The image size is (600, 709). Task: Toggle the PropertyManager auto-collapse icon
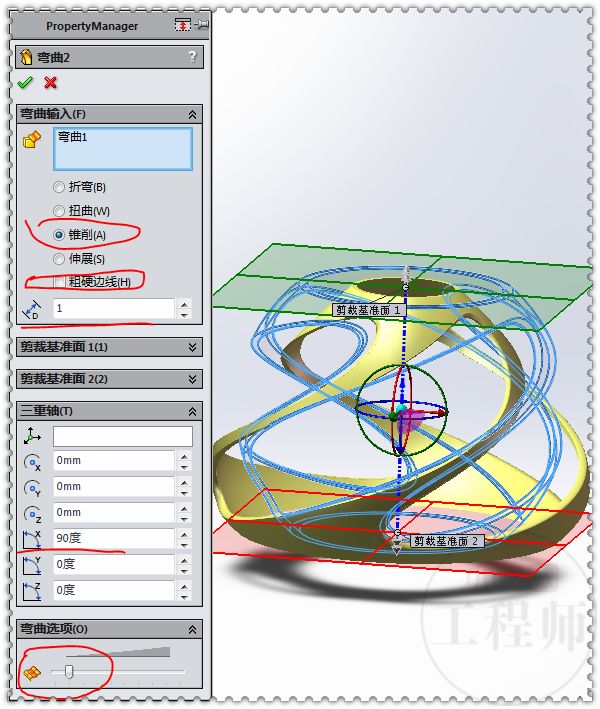(x=183, y=25)
